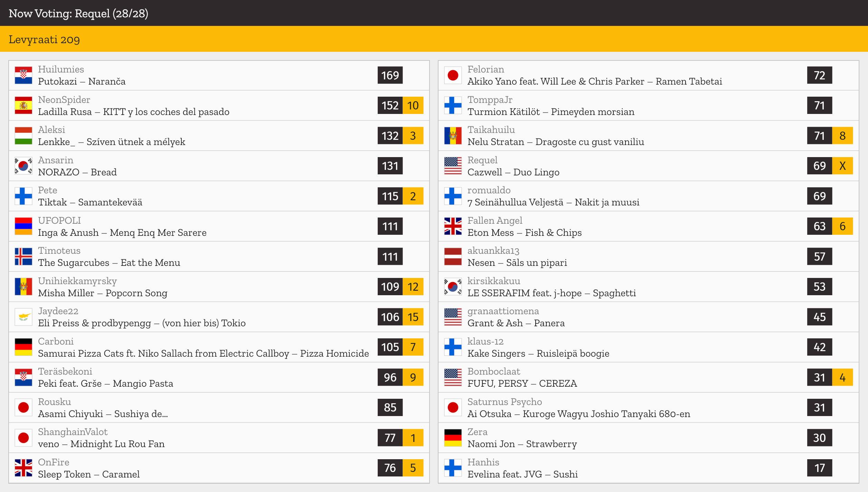Screen dimensions: 868x492
Task: Open the Misha Miller – Popcorn Song entry
Action: click(x=219, y=287)
